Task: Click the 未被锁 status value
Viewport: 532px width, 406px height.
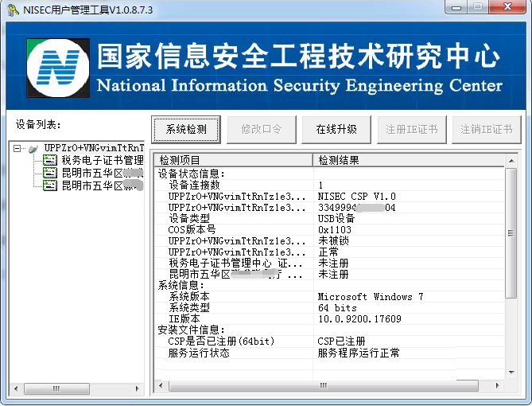Action: (x=333, y=241)
